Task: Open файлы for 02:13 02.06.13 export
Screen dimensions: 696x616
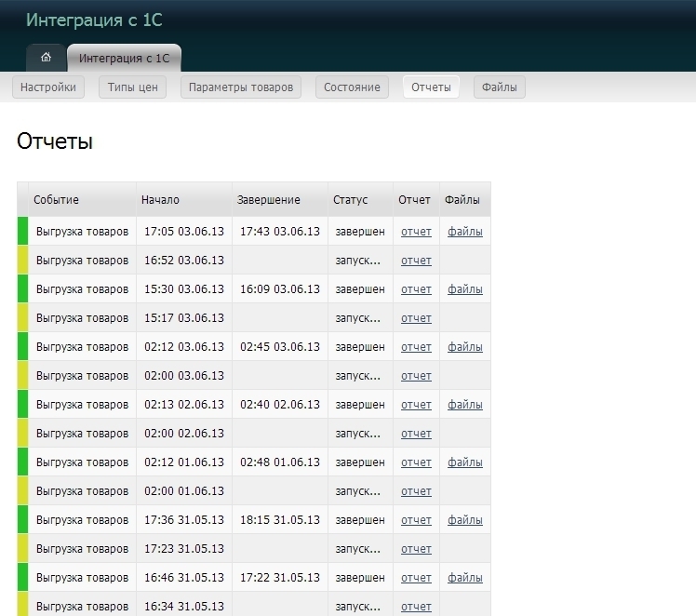Action: pos(465,404)
